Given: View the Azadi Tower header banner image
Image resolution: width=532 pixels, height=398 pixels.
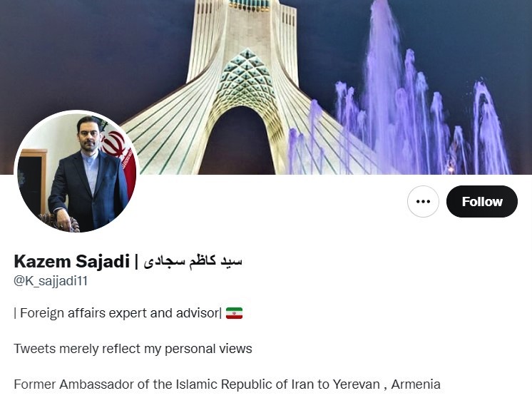Looking at the screenshot, I should [x=266, y=87].
